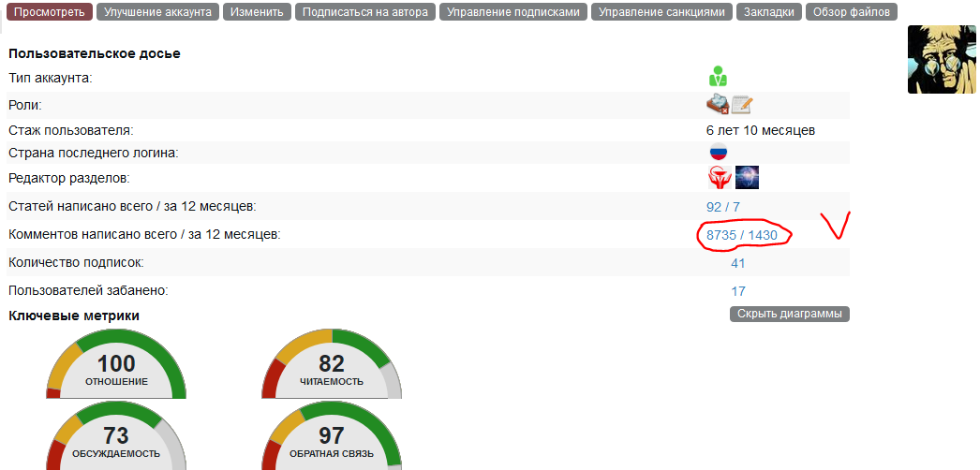Open the red medical section editor icon

(718, 178)
